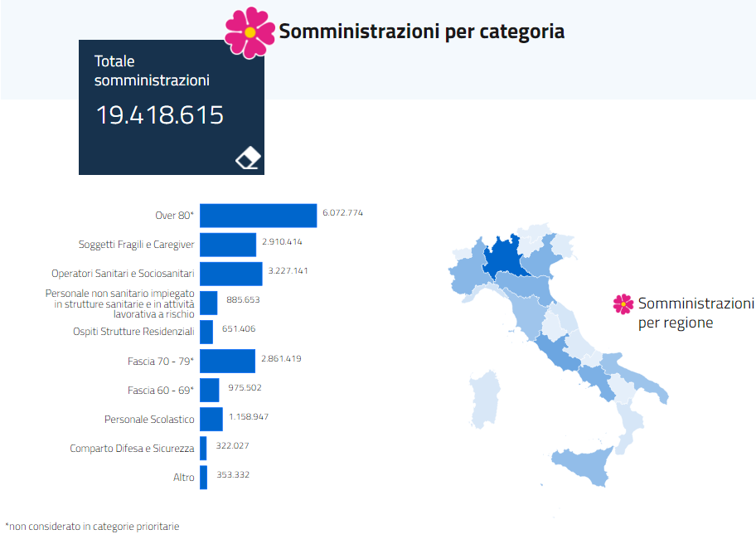Screen dimensions: 756x539
Task: Click the eraser reset filter icon
Action: [x=248, y=158]
